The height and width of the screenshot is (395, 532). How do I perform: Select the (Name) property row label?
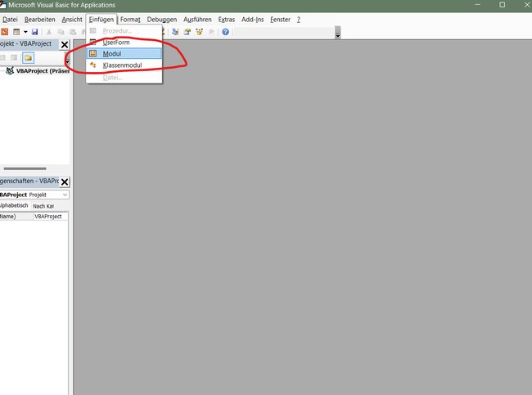[x=16, y=217]
